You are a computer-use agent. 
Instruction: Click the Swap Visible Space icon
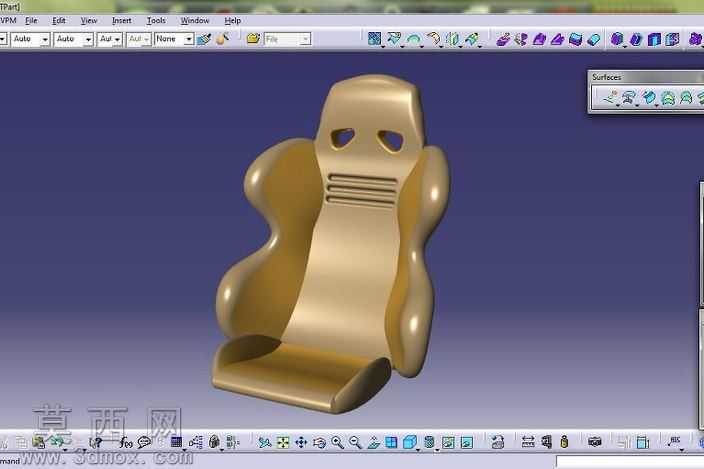tap(467, 443)
